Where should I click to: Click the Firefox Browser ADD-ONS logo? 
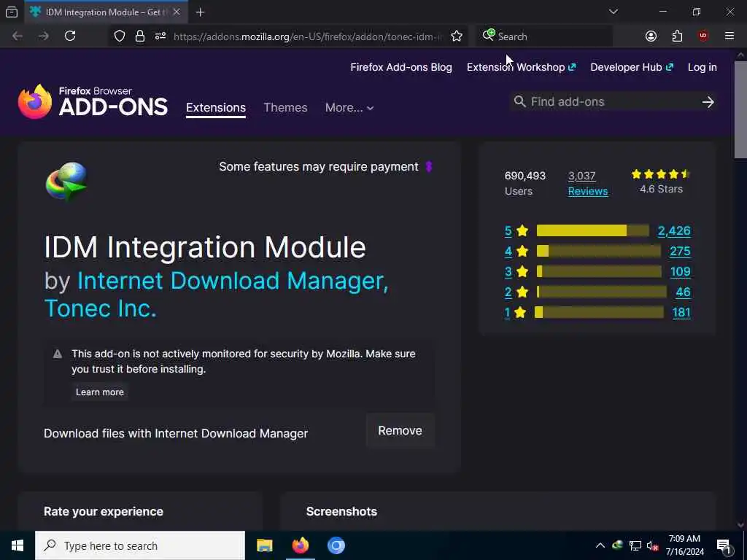coord(93,101)
